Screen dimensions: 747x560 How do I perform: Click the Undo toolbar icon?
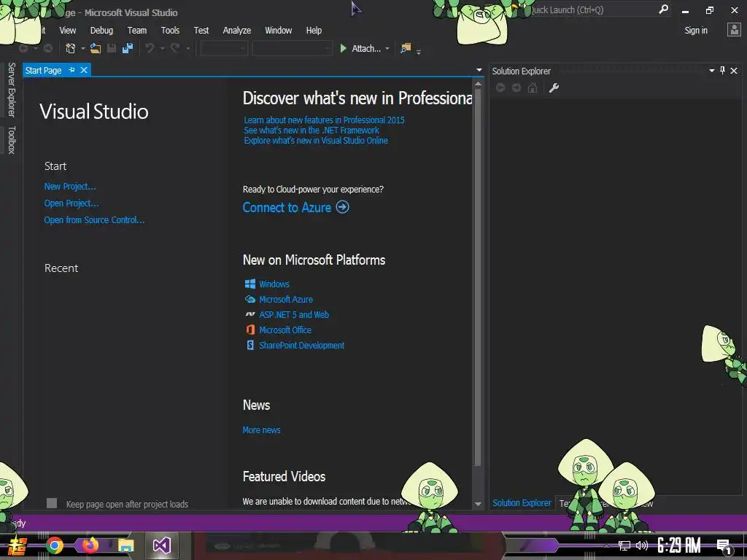pos(150,48)
